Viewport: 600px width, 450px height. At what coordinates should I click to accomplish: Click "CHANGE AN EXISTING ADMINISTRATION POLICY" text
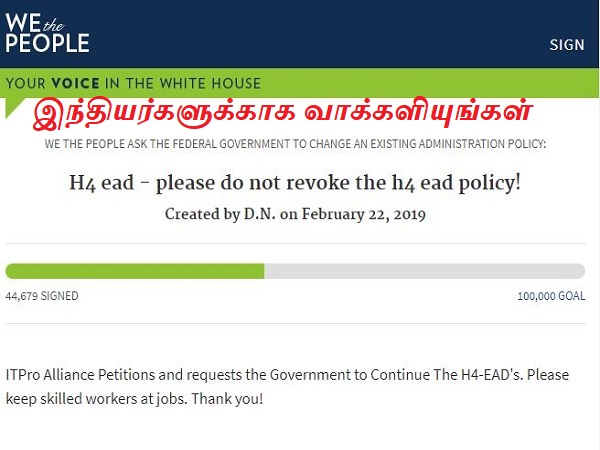(421, 144)
